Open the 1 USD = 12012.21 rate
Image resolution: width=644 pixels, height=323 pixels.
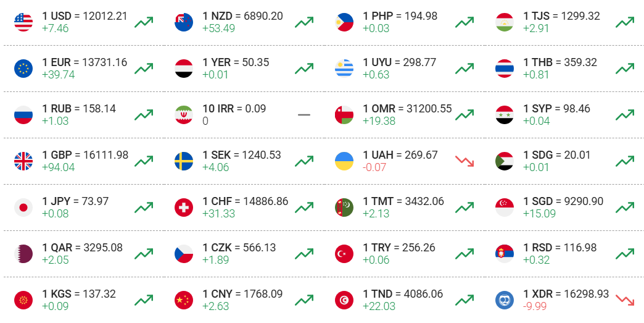pos(85,16)
